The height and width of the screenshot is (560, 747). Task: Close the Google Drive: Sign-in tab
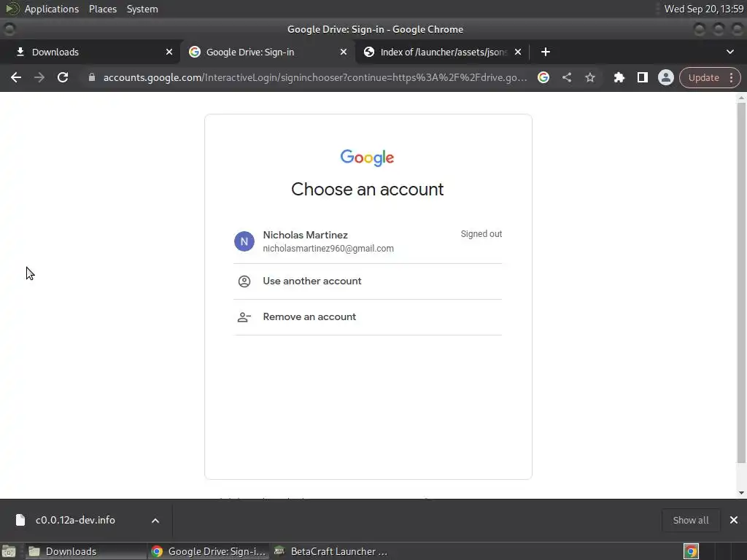(x=344, y=52)
